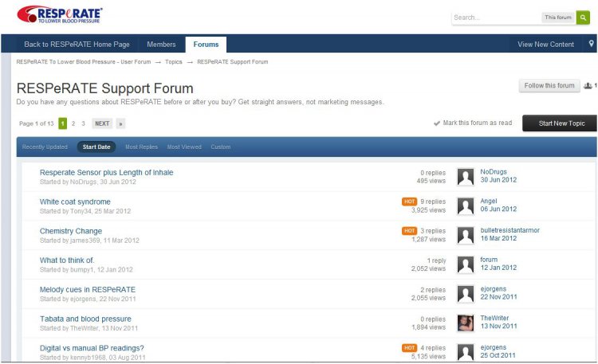This screenshot has height=364, width=598.
Task: Click the green search magnifier button
Action: click(583, 18)
